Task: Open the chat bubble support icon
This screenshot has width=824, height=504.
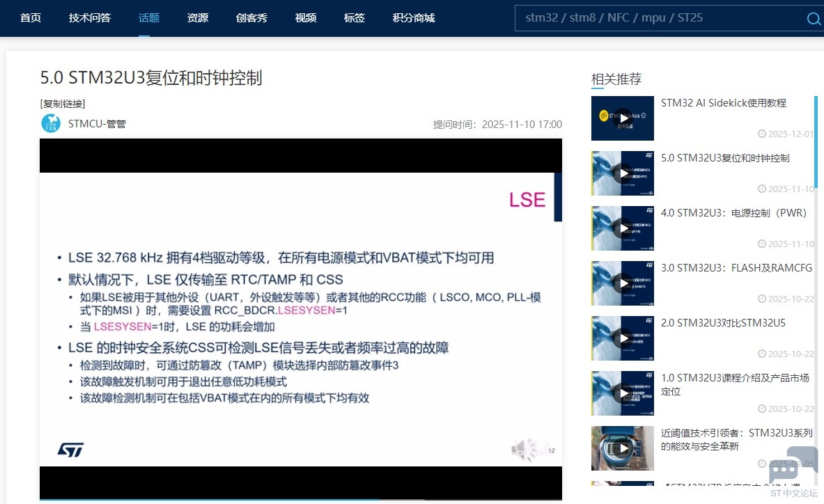Action: [x=793, y=464]
